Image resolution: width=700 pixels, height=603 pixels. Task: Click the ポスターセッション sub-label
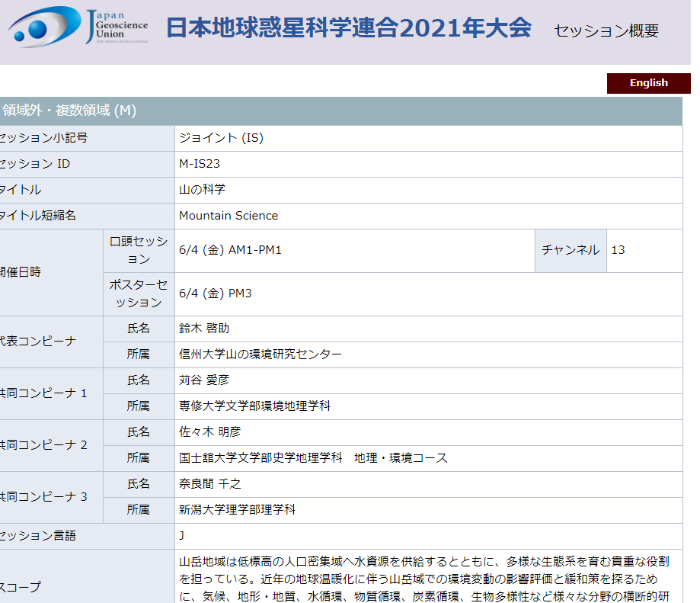pyautogui.click(x=139, y=294)
